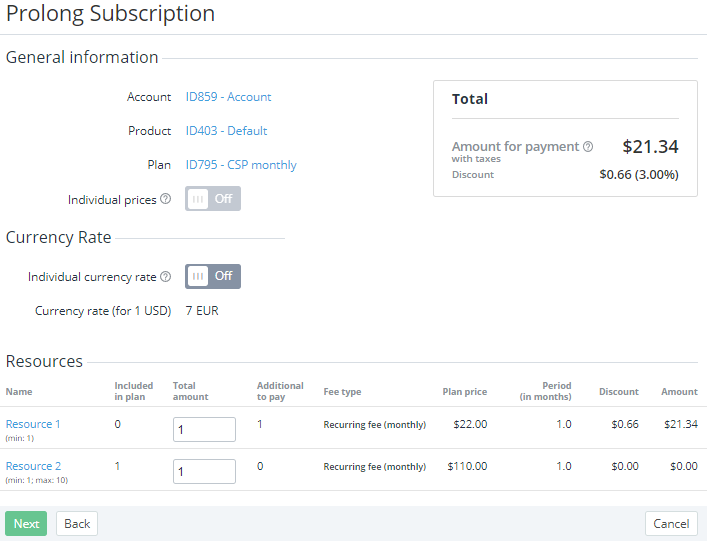
Task: Click the Fee type column header
Action: pos(342,392)
